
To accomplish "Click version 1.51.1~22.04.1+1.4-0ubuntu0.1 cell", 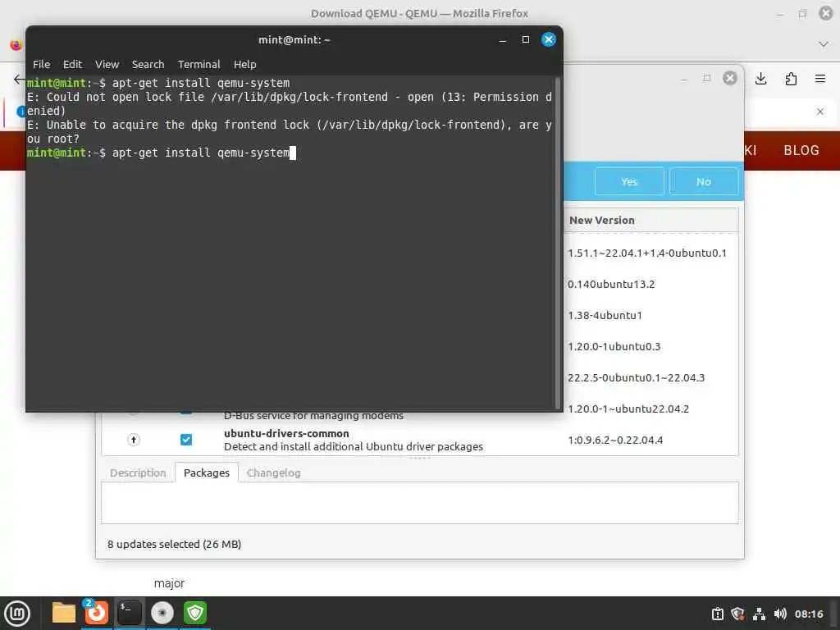I will pos(647,253).
